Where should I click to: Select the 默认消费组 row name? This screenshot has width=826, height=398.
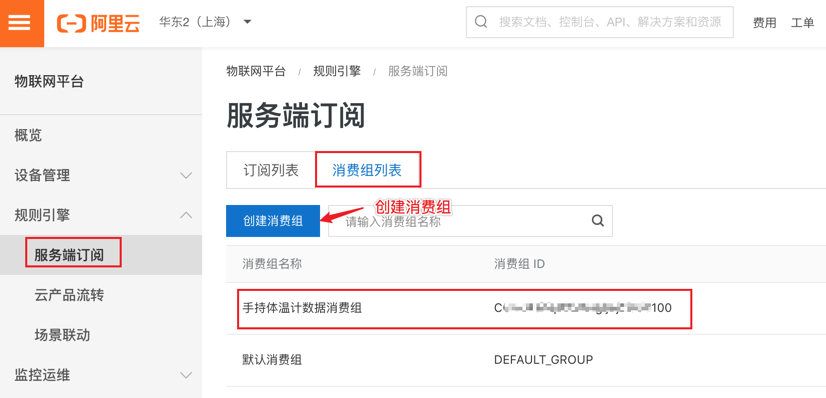(x=272, y=360)
